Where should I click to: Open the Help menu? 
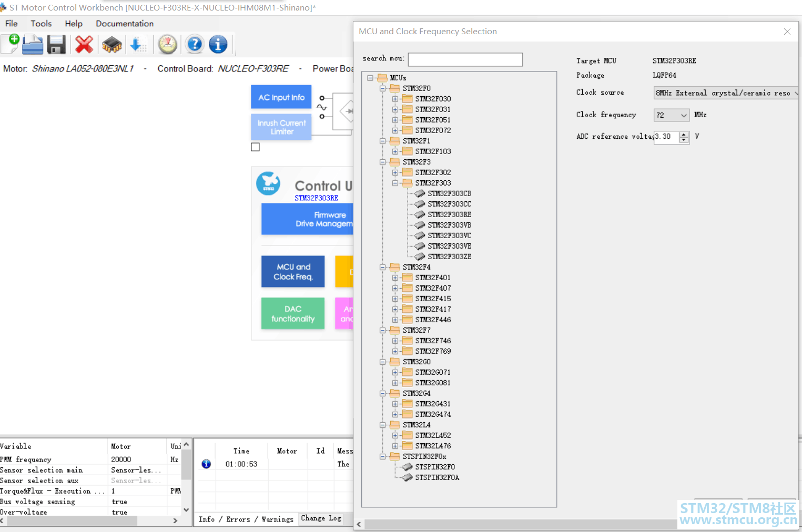click(x=74, y=24)
